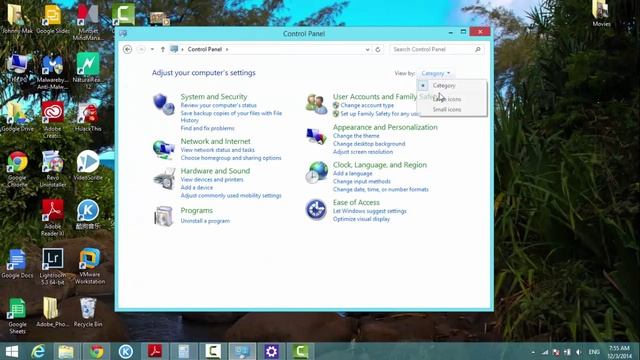
Task: Open the VideoScribe desktop shortcut
Action: point(88,165)
